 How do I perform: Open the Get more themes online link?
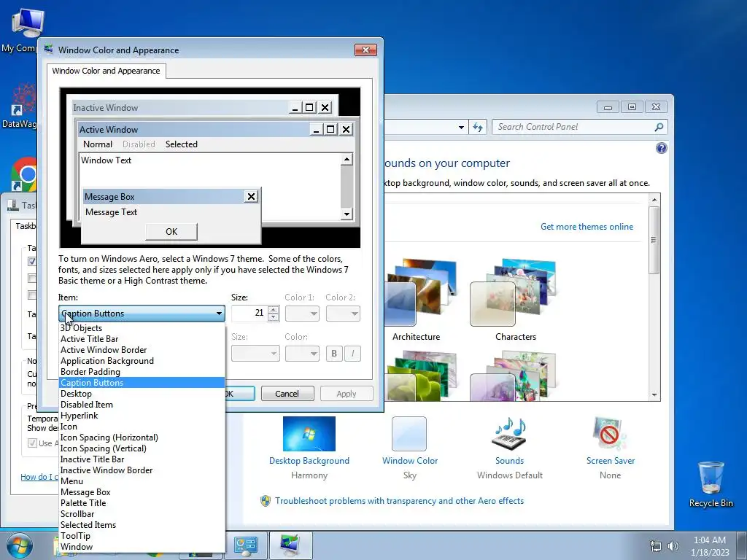tap(587, 227)
